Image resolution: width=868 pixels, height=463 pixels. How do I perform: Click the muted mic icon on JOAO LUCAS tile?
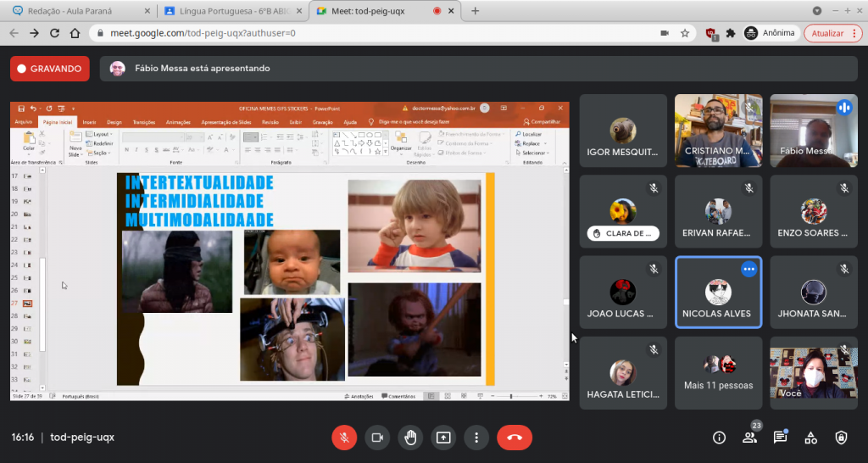pyautogui.click(x=654, y=269)
